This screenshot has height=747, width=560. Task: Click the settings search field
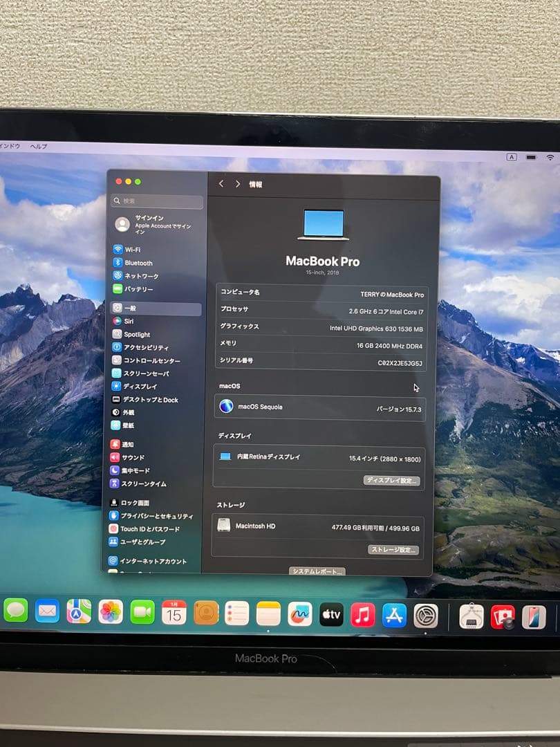coord(156,201)
